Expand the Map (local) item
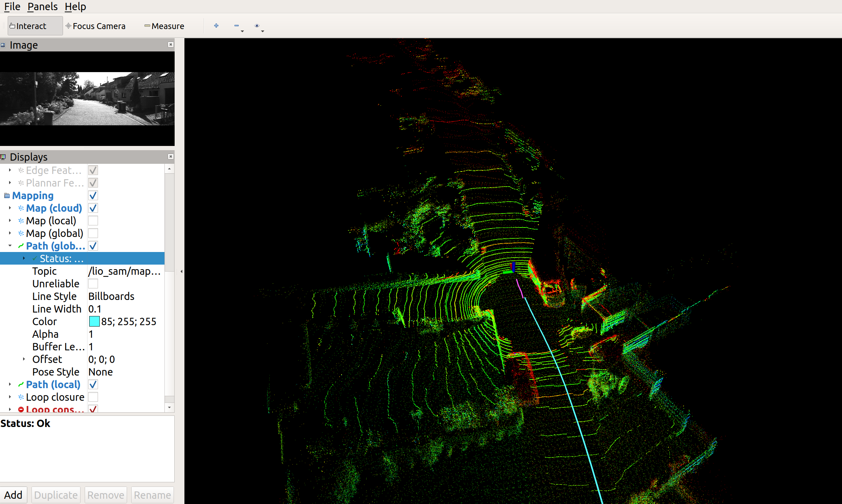Screen dimensions: 842x504 click(x=10, y=220)
